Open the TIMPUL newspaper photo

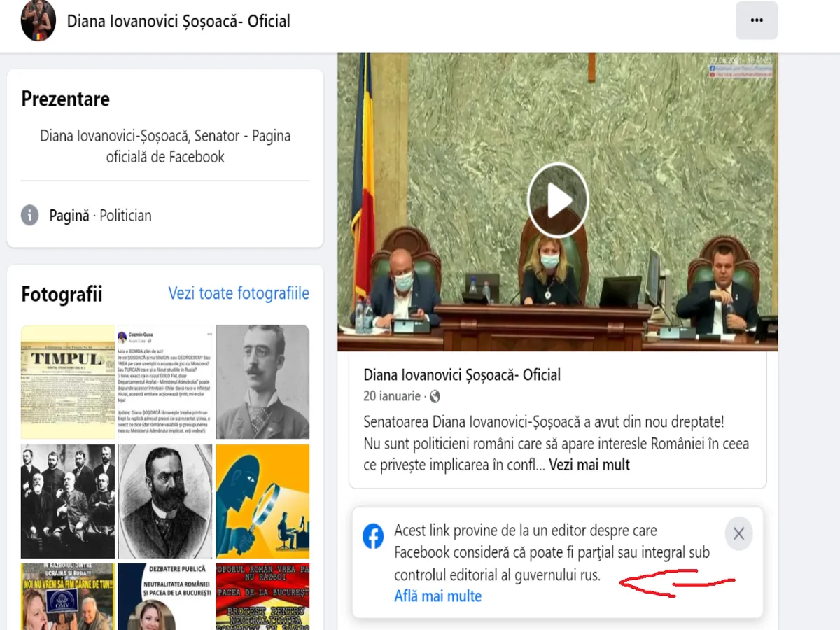68,381
